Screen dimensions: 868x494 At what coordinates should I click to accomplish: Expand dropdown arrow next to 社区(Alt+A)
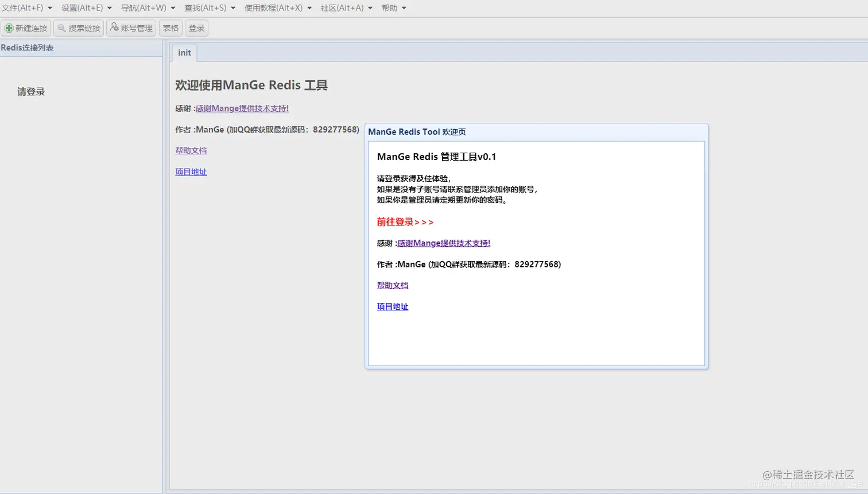tap(370, 8)
